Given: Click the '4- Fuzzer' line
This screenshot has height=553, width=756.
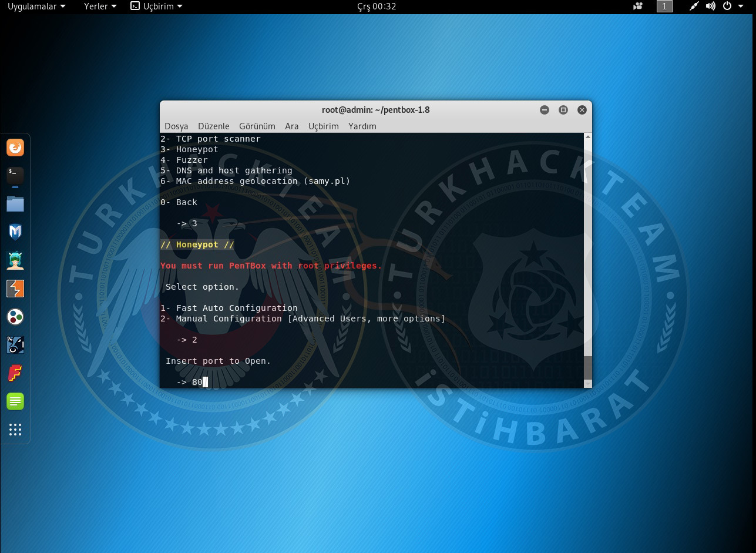Looking at the screenshot, I should [184, 160].
